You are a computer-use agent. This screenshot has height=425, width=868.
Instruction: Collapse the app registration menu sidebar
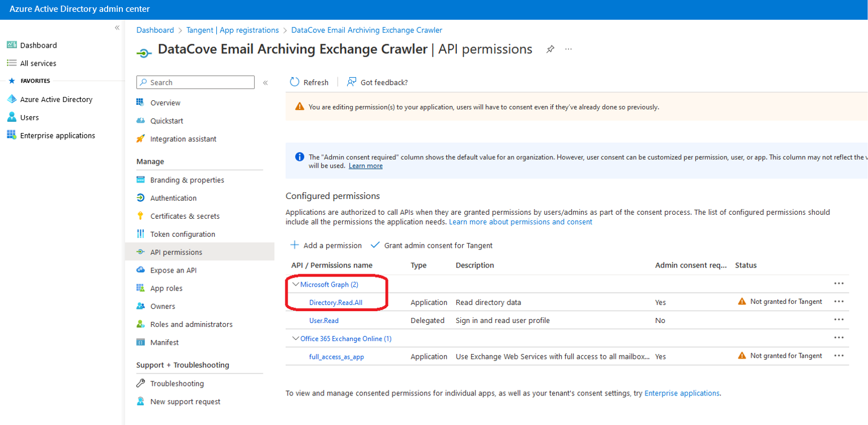point(265,83)
